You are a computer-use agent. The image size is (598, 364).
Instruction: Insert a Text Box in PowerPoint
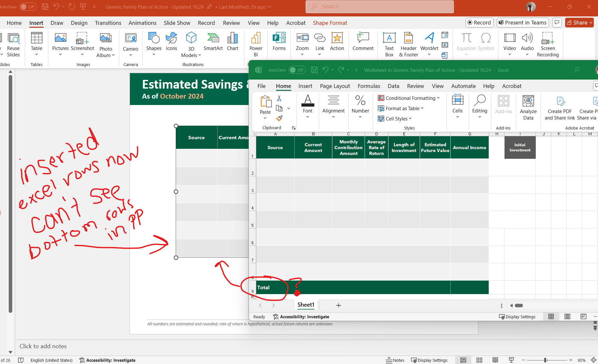coord(389,44)
